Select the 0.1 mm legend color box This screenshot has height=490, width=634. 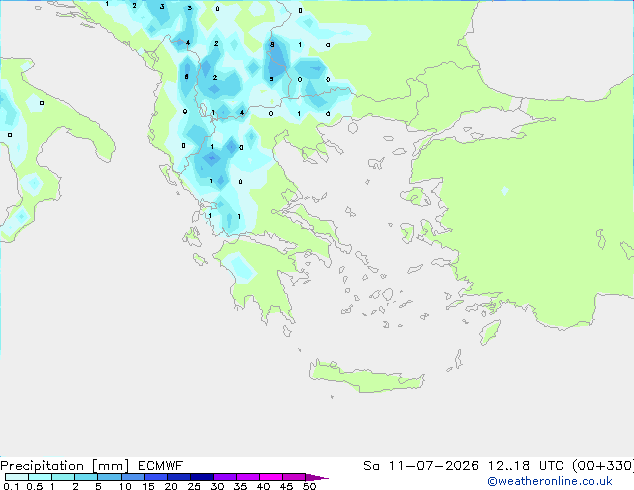[x=17, y=477]
